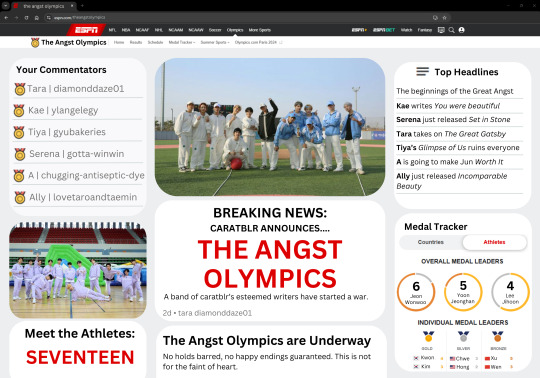Click the medal icon next to Serena
Image resolution: width=540 pixels, height=378 pixels.
(20, 154)
